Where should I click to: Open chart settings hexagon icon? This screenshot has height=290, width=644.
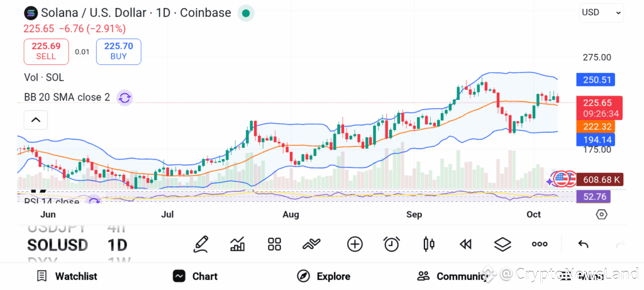602,215
